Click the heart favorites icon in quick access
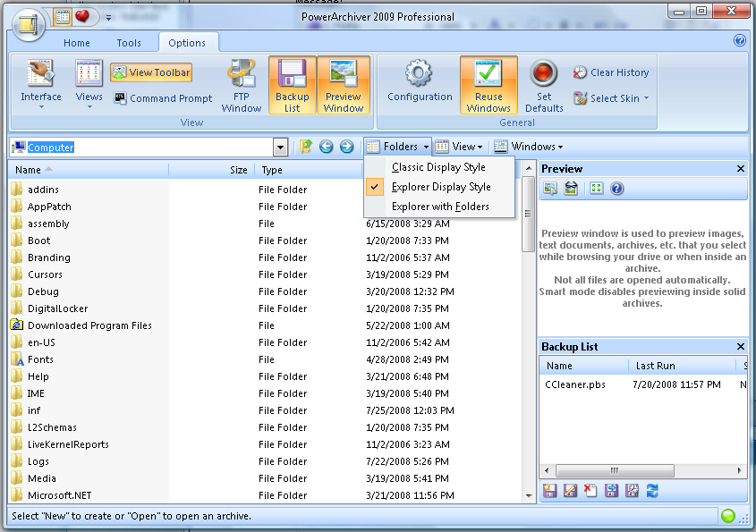This screenshot has height=532, width=756. pos(82,16)
